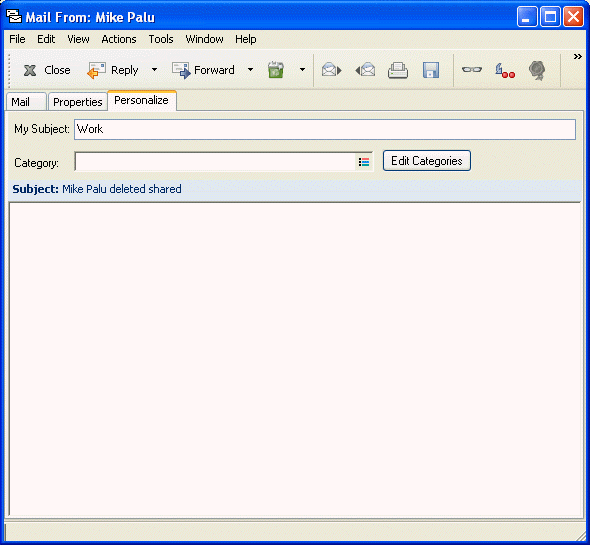Click the gray seal ribbon icon
590x545 pixels.
point(537,70)
